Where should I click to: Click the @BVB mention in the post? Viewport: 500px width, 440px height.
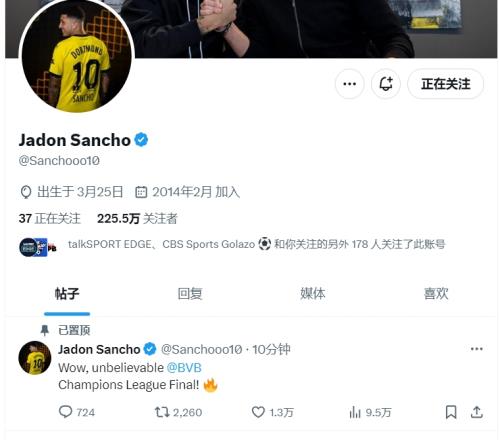184,368
